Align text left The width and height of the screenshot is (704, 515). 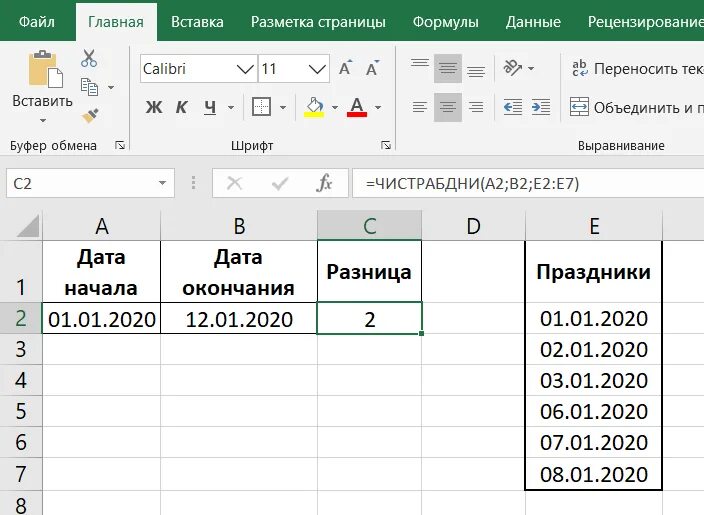[x=420, y=107]
